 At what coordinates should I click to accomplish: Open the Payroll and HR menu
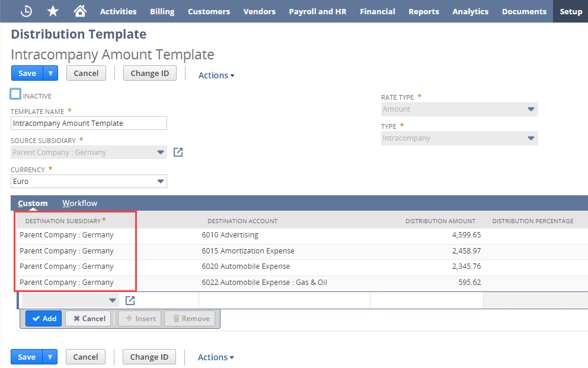(x=318, y=11)
